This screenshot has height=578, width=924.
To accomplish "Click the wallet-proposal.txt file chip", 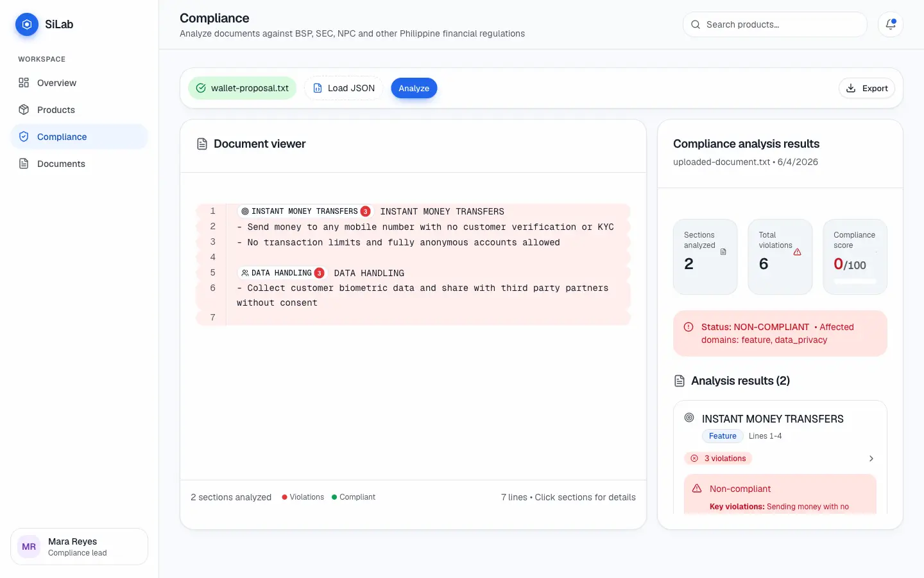I will point(243,88).
